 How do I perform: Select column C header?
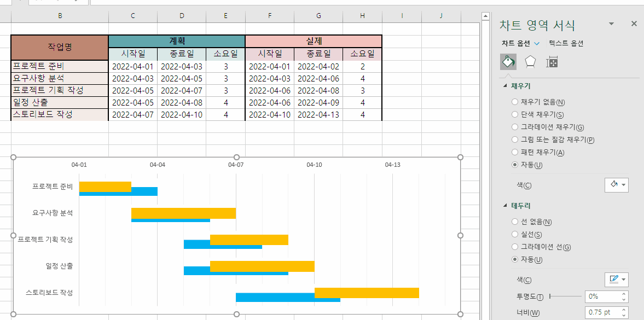click(132, 16)
